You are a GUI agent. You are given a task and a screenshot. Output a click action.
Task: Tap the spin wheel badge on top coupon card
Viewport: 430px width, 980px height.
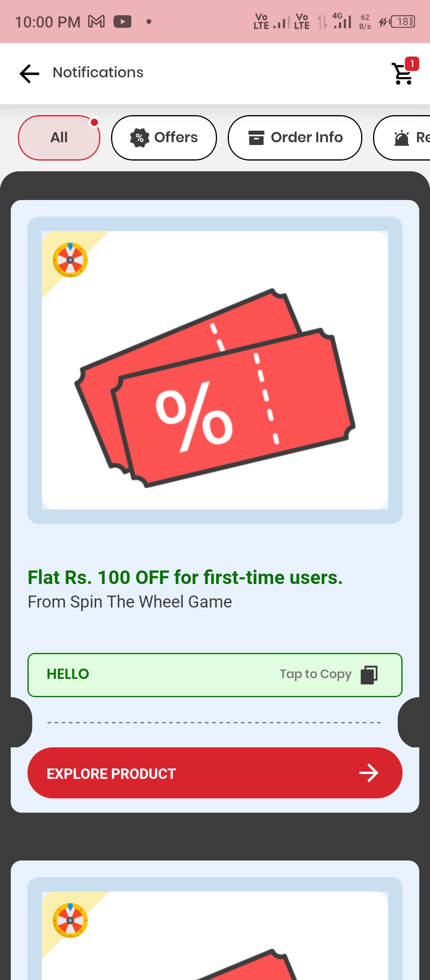click(x=70, y=260)
